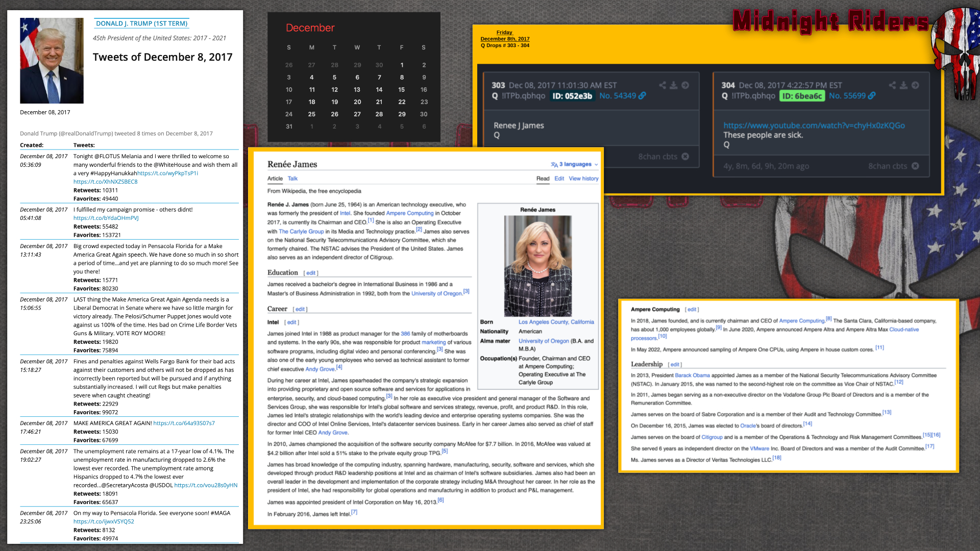980x551 pixels.
Task: Switch to Wikipedia Talk tab
Action: pyautogui.click(x=292, y=179)
